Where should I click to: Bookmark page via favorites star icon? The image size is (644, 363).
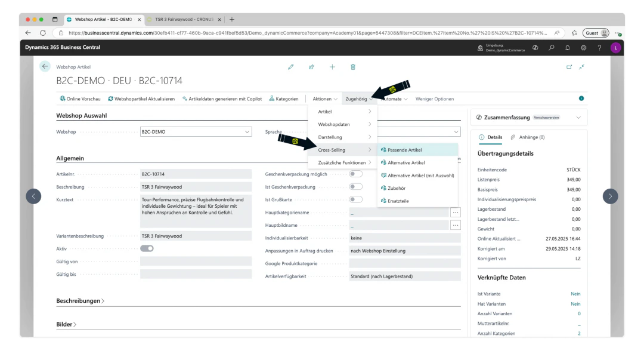[574, 33]
